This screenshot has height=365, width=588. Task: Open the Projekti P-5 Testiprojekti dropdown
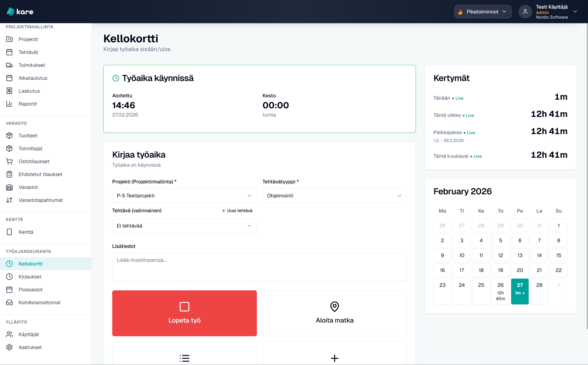point(184,196)
